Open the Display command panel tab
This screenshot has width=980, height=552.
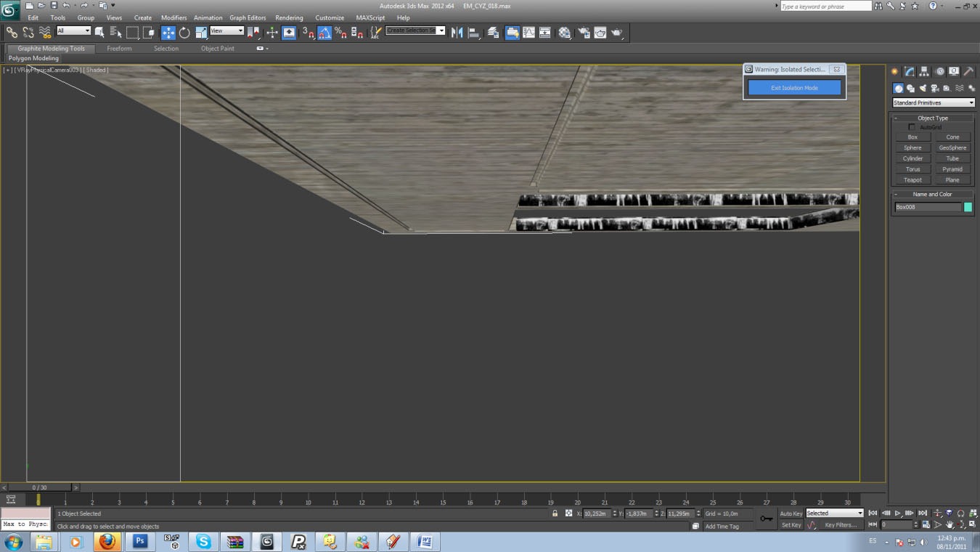tap(954, 71)
